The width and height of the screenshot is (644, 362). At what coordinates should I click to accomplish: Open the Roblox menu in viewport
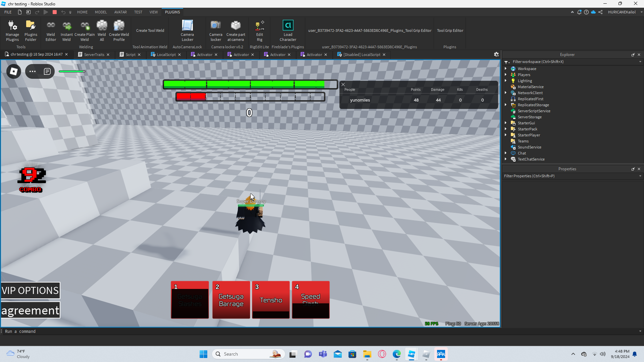[14, 71]
